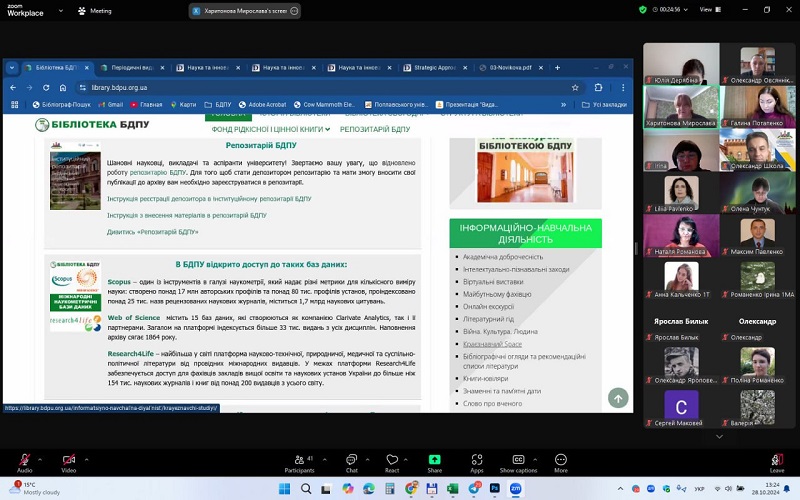Screen dimensions: 800x500
Task: Open Excel from the taskbar
Action: pyautogui.click(x=453, y=489)
